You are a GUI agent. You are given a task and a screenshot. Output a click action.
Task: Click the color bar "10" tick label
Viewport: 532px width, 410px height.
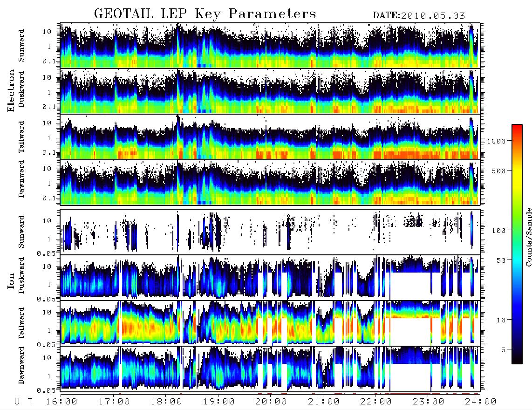point(501,320)
